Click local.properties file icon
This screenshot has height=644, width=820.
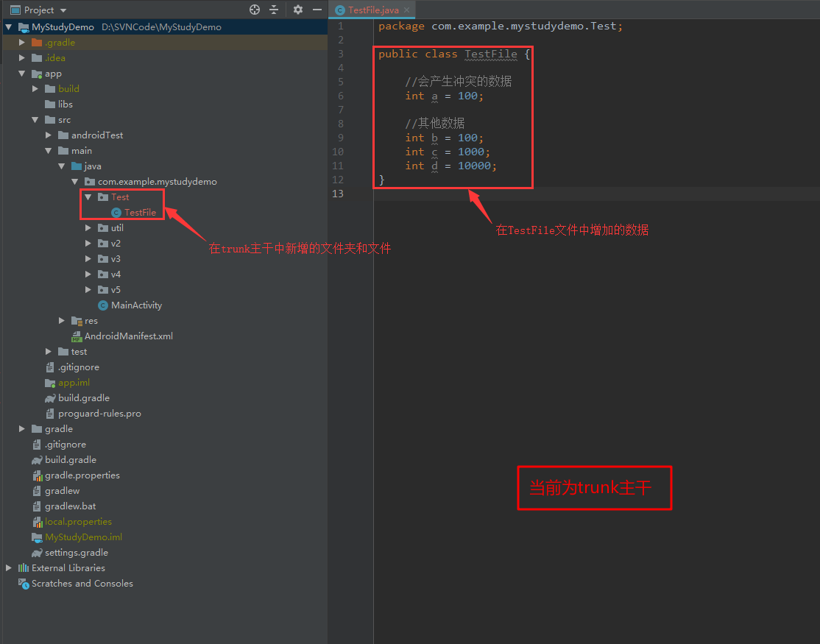[37, 522]
